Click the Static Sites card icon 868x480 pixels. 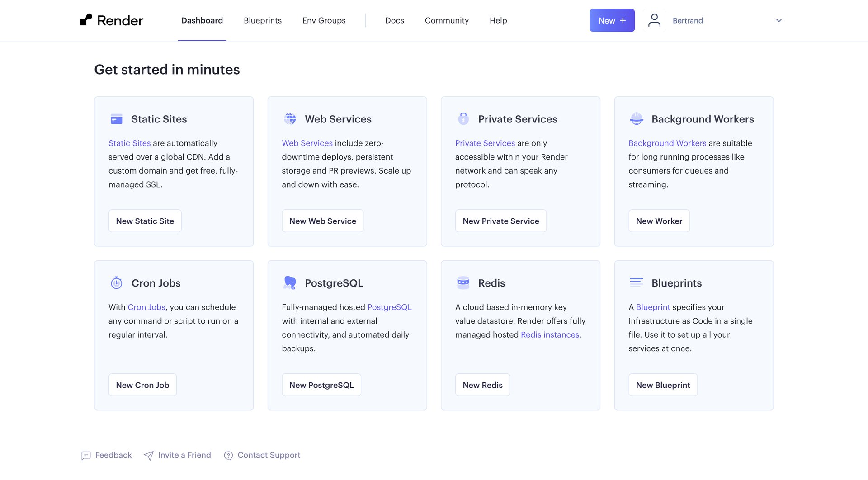pos(116,119)
